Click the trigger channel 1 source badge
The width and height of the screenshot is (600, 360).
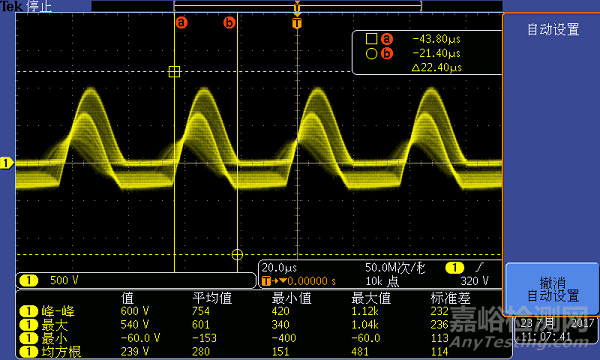click(455, 267)
